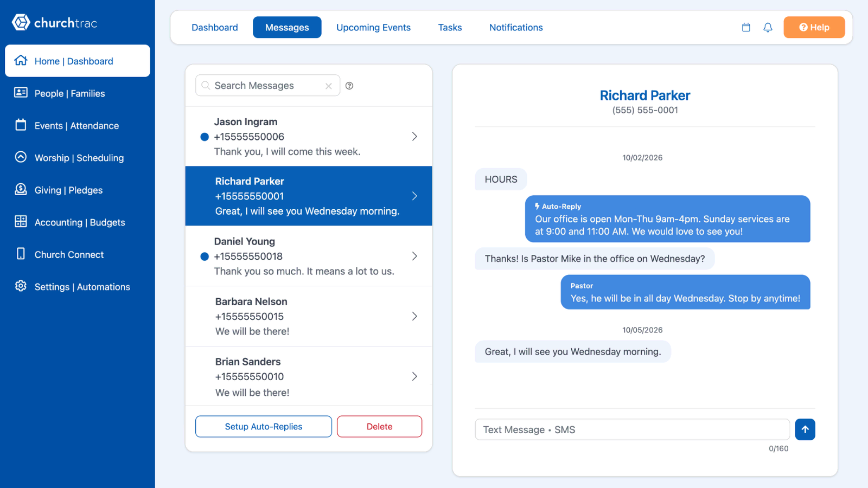Viewport: 868px width, 488px height.
Task: Click Jason Ingram's unread blue dot
Action: (205, 137)
